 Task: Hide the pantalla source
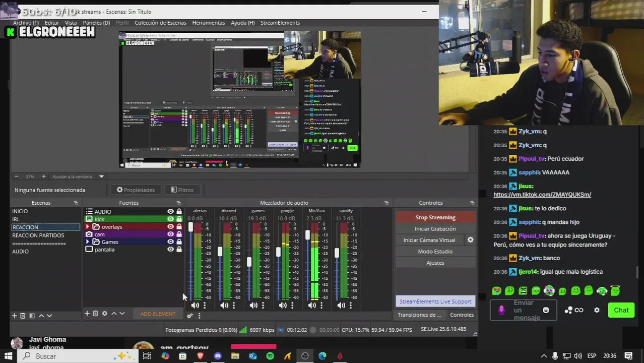[x=170, y=250]
